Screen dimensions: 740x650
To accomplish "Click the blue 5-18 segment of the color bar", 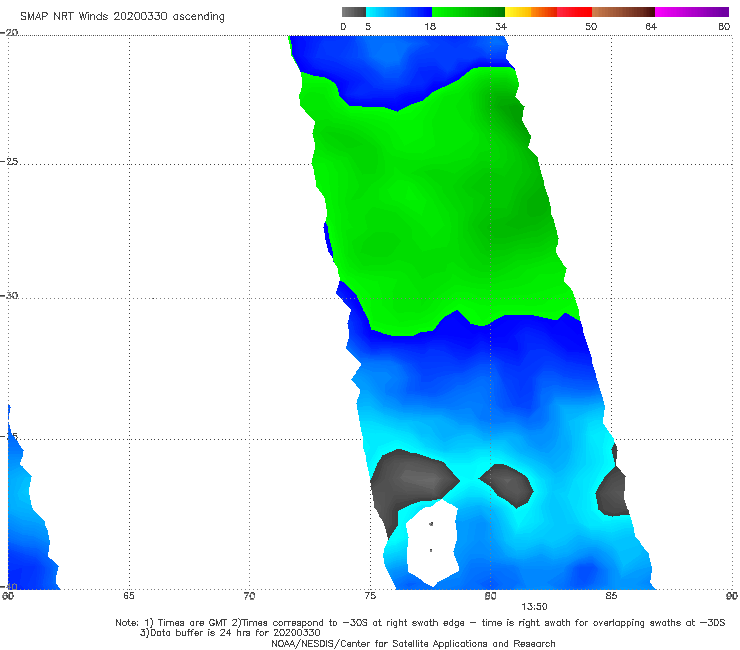I will [399, 12].
